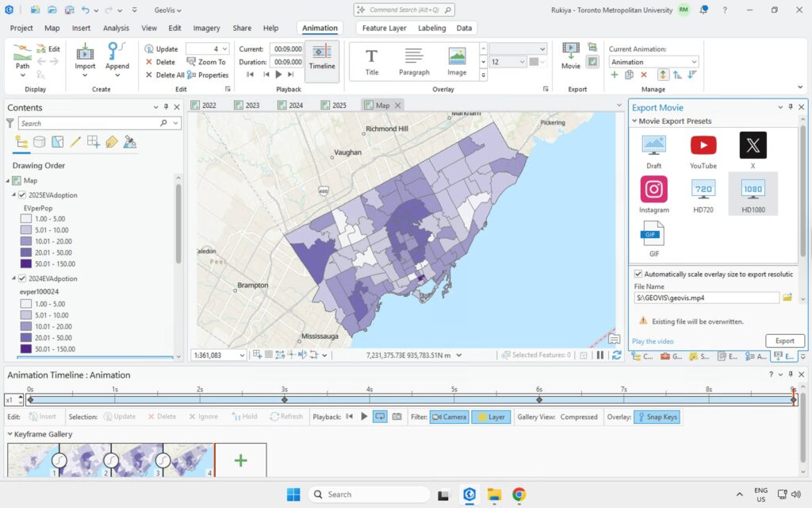Image resolution: width=812 pixels, height=508 pixels.
Task: Open the Play the video link
Action: (x=653, y=341)
